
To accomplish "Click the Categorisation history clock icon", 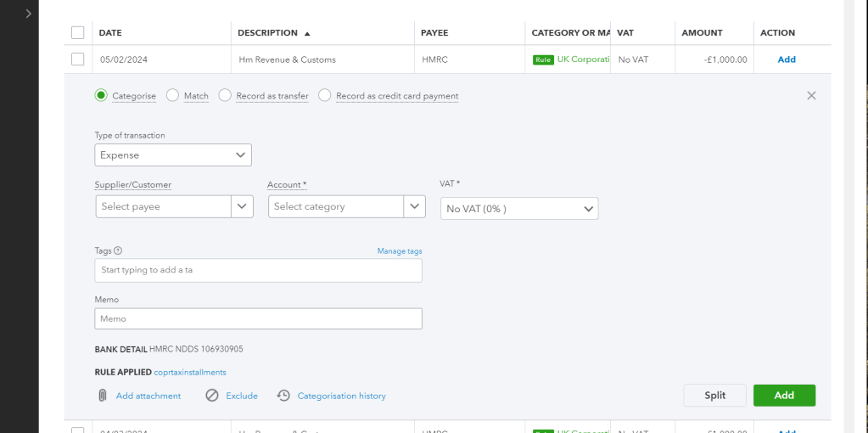I will [283, 396].
